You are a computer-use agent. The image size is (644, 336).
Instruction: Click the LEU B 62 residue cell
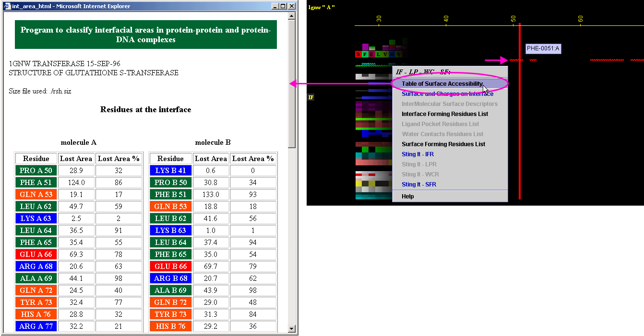coord(170,219)
